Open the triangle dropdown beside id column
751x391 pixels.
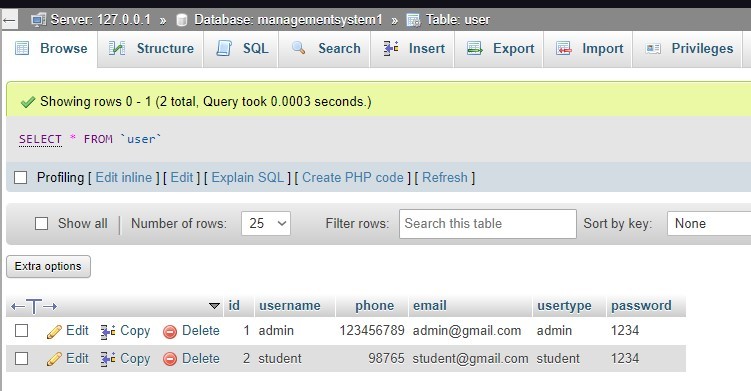[x=214, y=306]
